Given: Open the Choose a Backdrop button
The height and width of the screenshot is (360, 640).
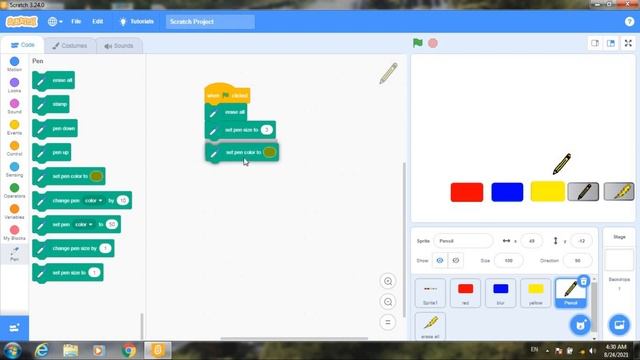Looking at the screenshot, I should point(619,325).
